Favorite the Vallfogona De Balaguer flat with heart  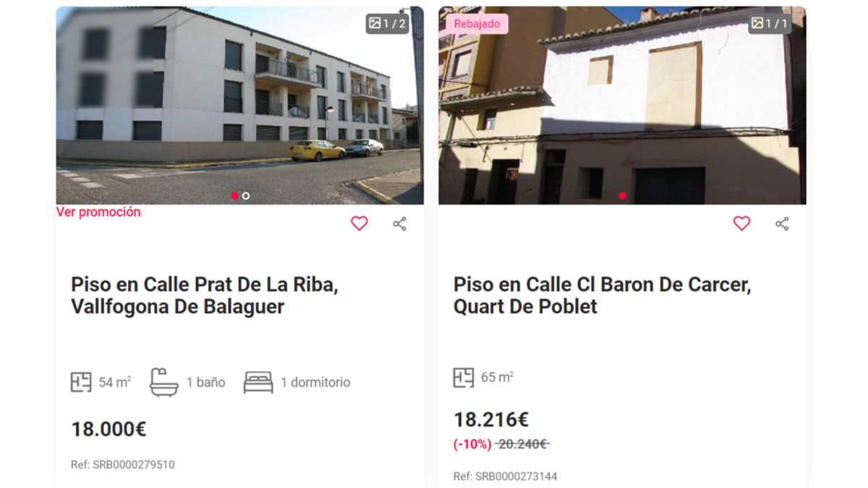point(359,223)
